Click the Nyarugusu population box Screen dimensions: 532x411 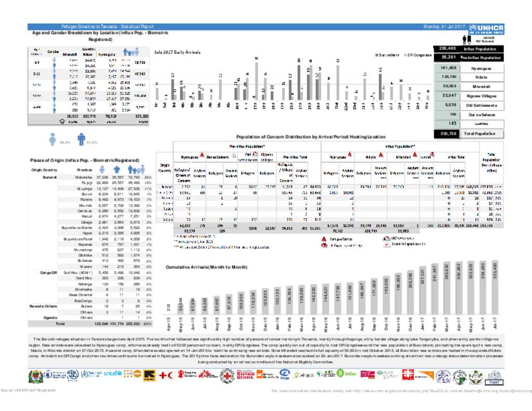(x=469, y=68)
